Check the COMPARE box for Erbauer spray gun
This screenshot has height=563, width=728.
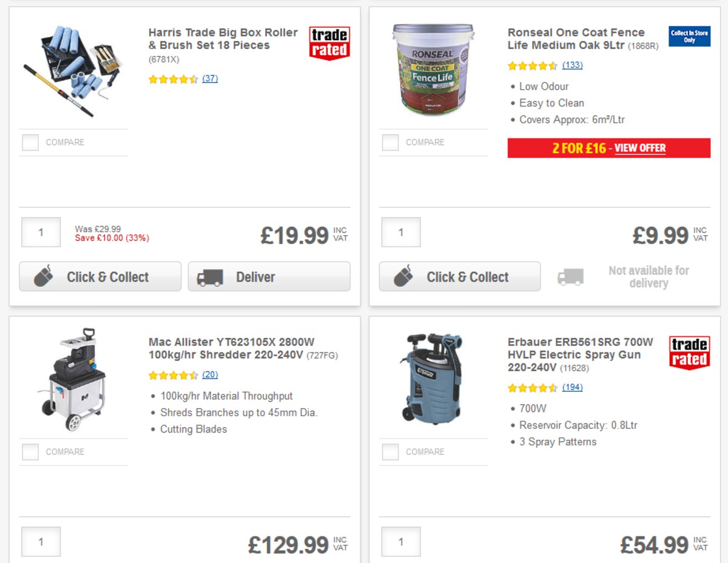coord(389,451)
